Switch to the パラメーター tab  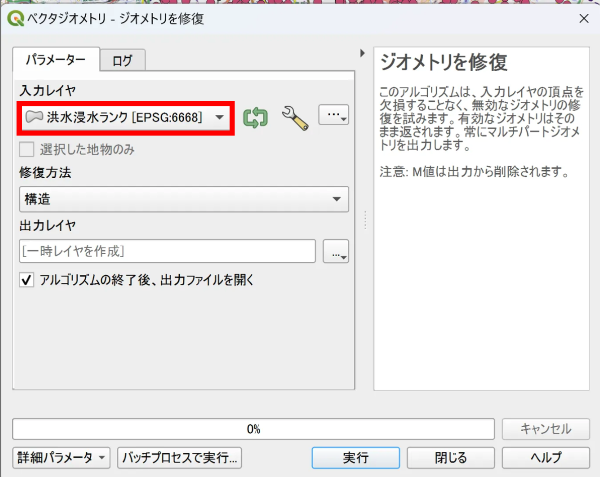56,60
